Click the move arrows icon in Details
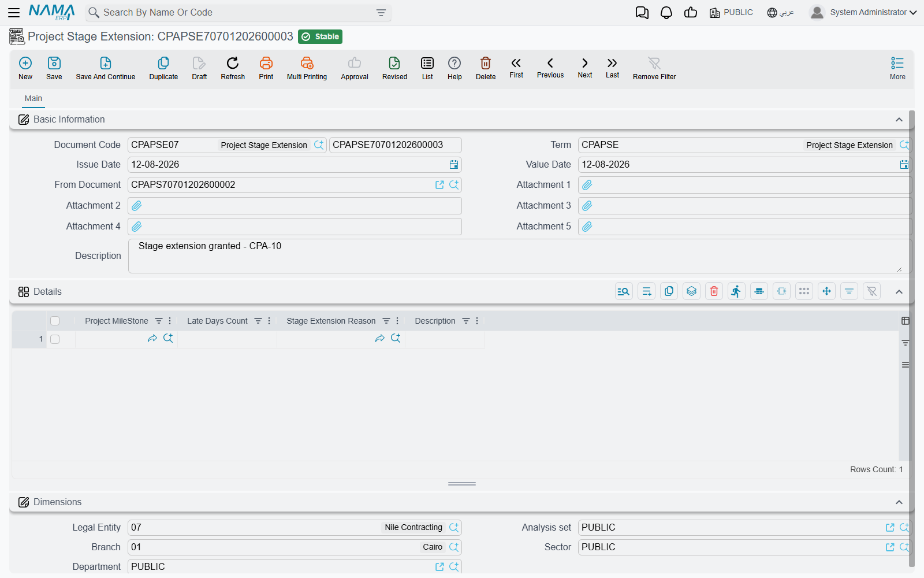The height and width of the screenshot is (578, 924). [x=826, y=291]
